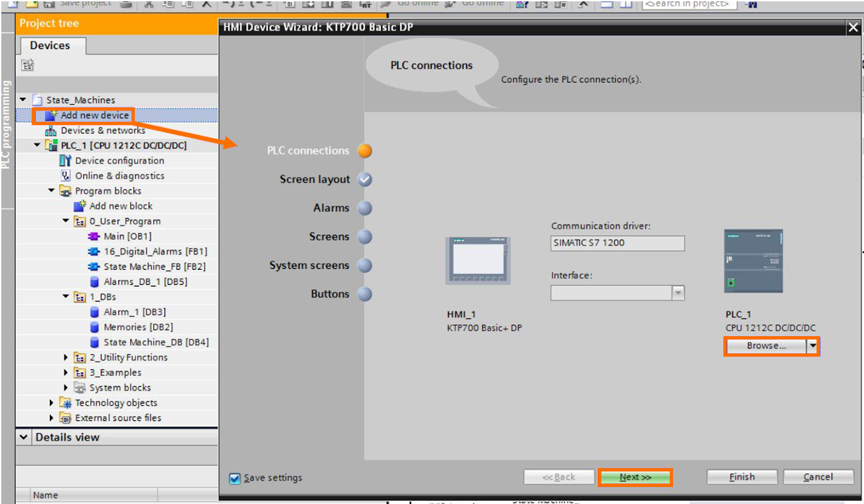Select Memories [DB2] data block icon
Screen dimensions: 864x504
(94, 327)
